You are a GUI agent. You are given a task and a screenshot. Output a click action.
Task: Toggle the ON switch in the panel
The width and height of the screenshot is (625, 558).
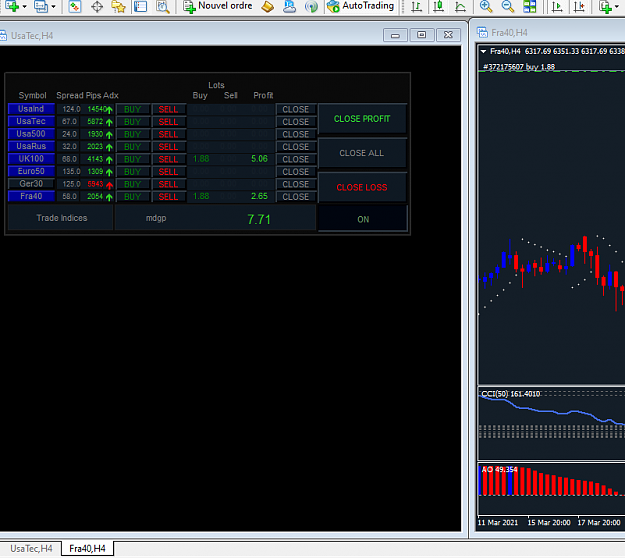point(363,219)
